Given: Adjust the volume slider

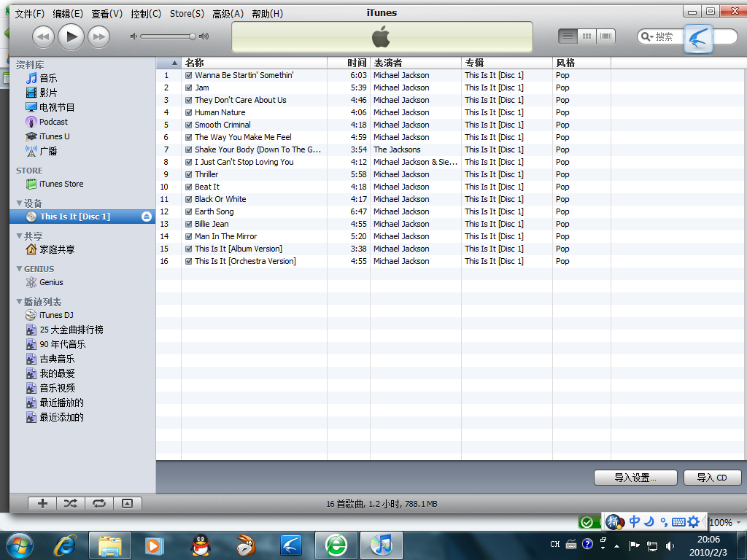Looking at the screenshot, I should pyautogui.click(x=168, y=36).
